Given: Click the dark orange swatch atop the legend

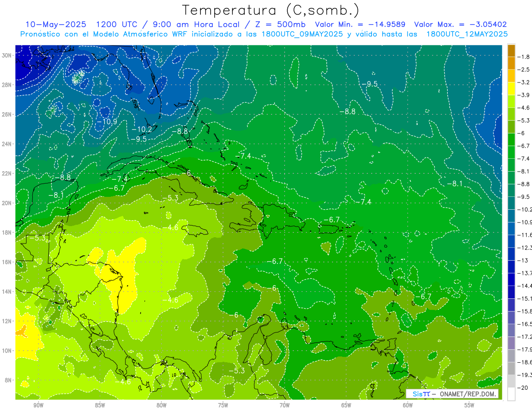Looking at the screenshot, I should tap(511, 51).
